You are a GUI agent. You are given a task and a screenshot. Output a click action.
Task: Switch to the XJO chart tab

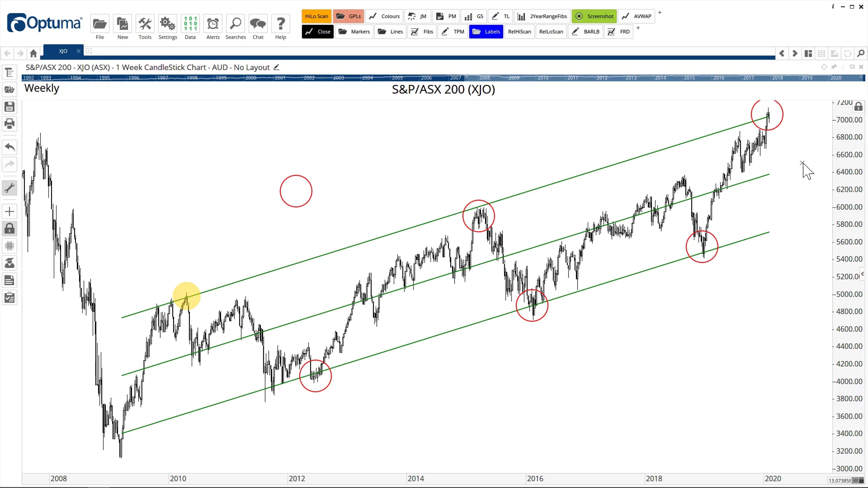tap(63, 51)
